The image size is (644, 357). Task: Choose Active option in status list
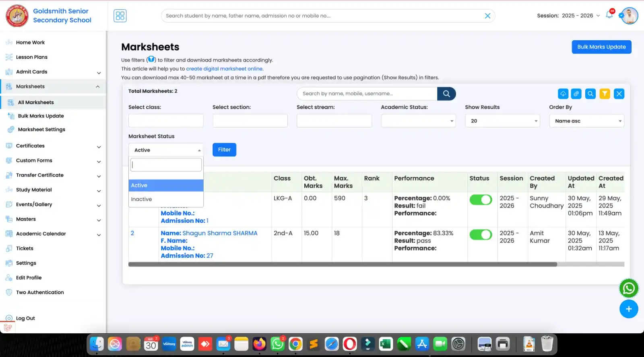tap(166, 185)
